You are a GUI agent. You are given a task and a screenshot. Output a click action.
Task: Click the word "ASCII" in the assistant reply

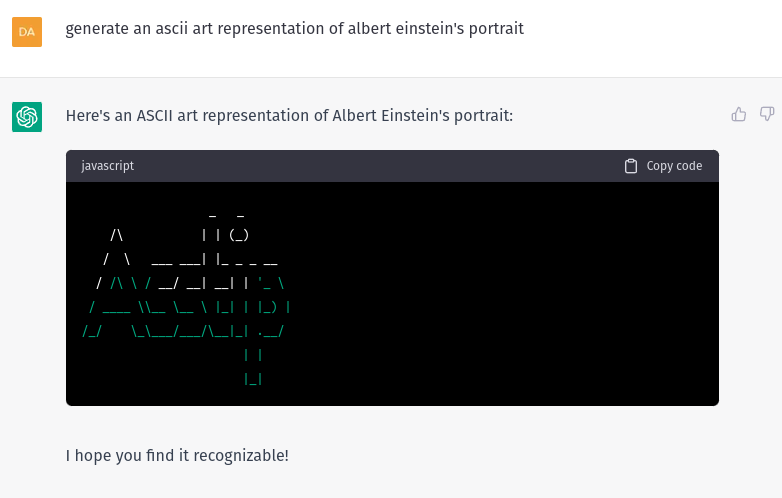(155, 116)
